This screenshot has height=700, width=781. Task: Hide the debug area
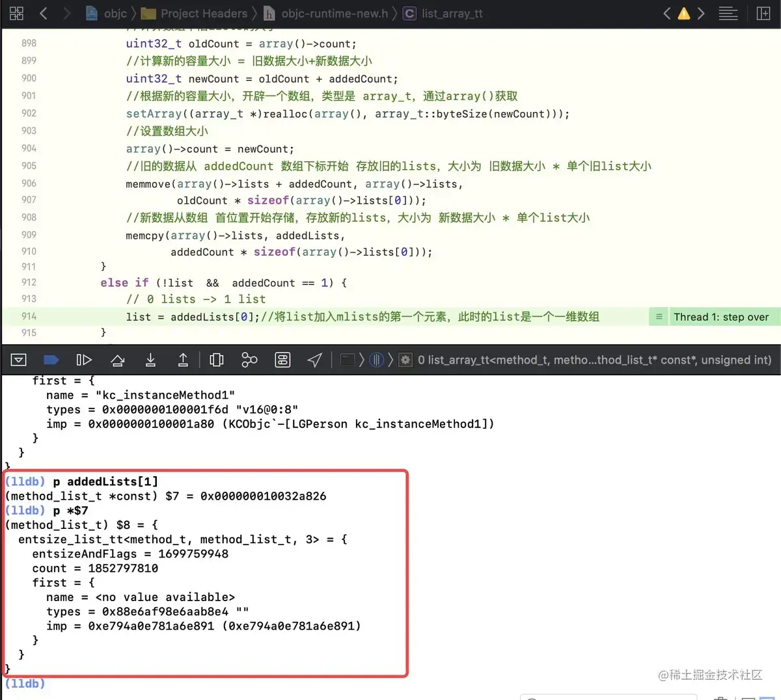(19, 360)
